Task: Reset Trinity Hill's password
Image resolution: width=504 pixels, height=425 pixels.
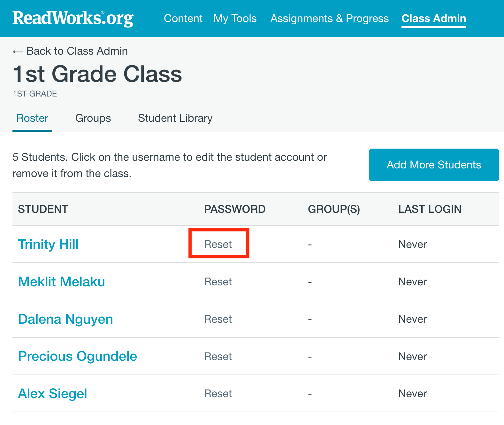Action: (218, 244)
